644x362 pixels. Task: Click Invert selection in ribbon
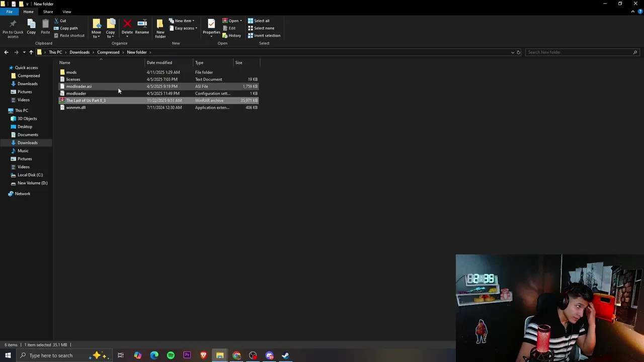(264, 36)
